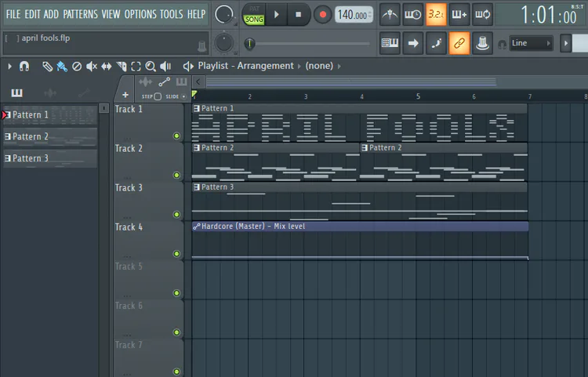Open the TOOLS menu
The image size is (588, 377).
[172, 14]
